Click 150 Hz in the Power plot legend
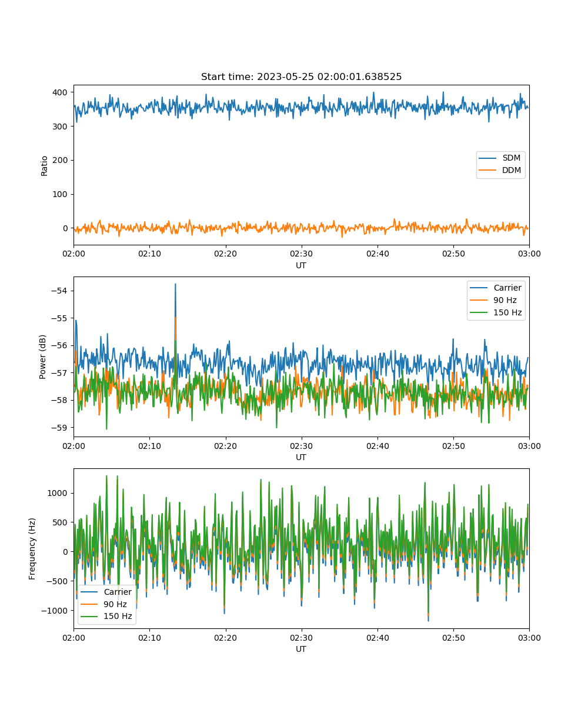 click(x=507, y=312)
